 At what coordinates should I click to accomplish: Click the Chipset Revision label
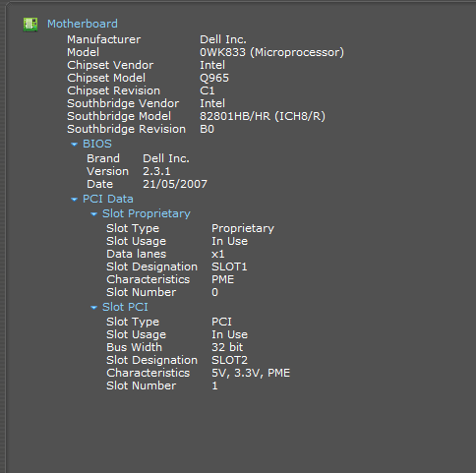pyautogui.click(x=114, y=90)
